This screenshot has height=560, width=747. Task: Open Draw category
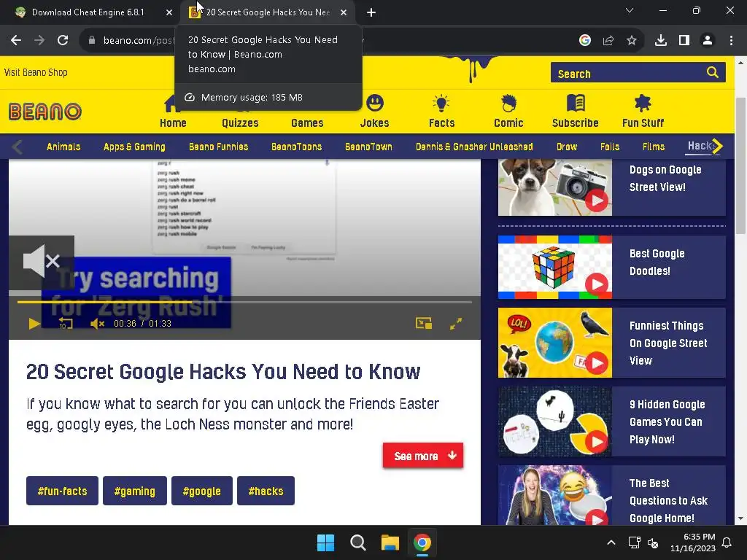[567, 147]
